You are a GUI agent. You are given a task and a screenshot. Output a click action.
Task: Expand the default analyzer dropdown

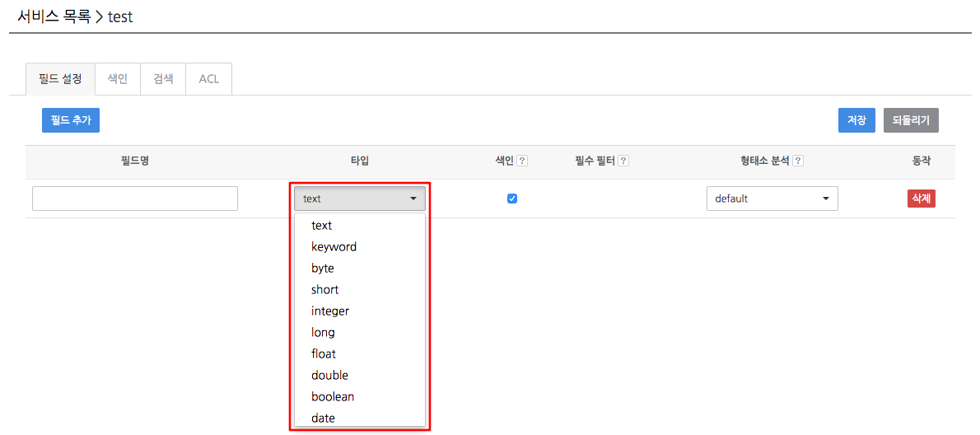point(772,199)
